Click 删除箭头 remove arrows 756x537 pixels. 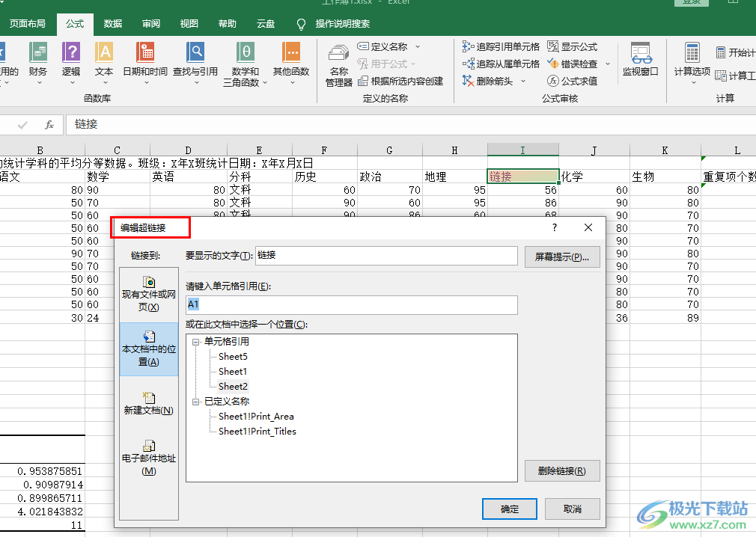tap(488, 81)
